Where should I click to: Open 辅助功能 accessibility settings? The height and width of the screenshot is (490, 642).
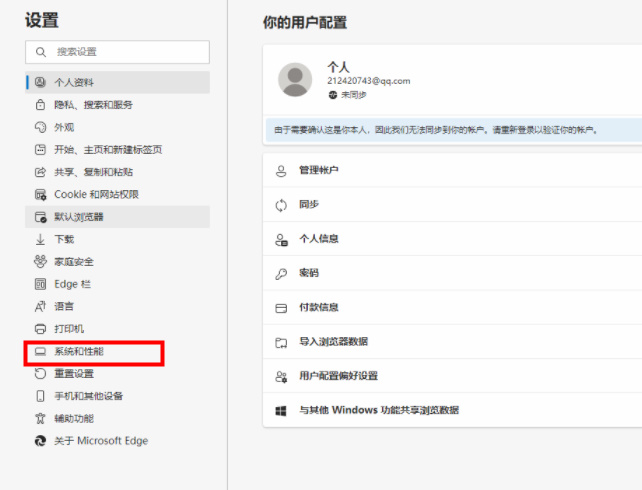tap(118, 418)
